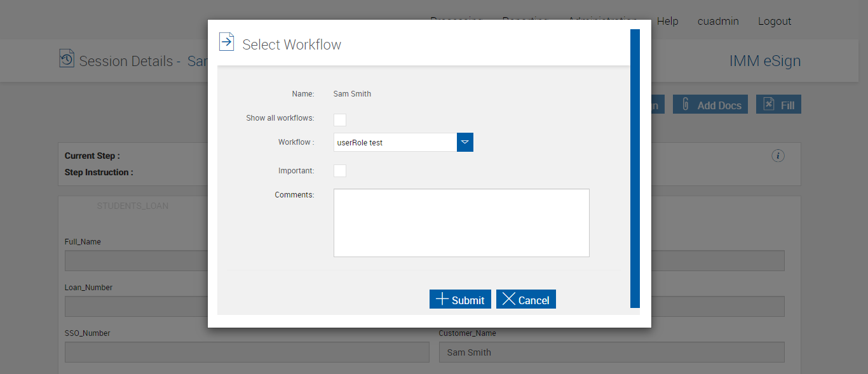The width and height of the screenshot is (868, 374).
Task: Click the Session Details history icon
Action: (x=67, y=58)
